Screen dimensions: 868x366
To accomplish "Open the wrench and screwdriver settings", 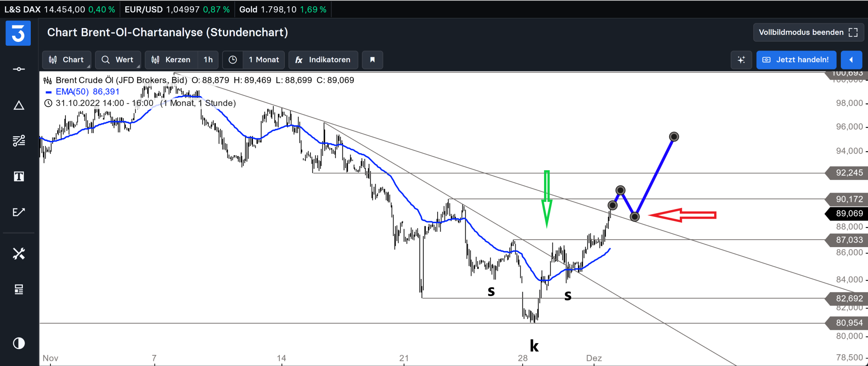I will (x=19, y=253).
